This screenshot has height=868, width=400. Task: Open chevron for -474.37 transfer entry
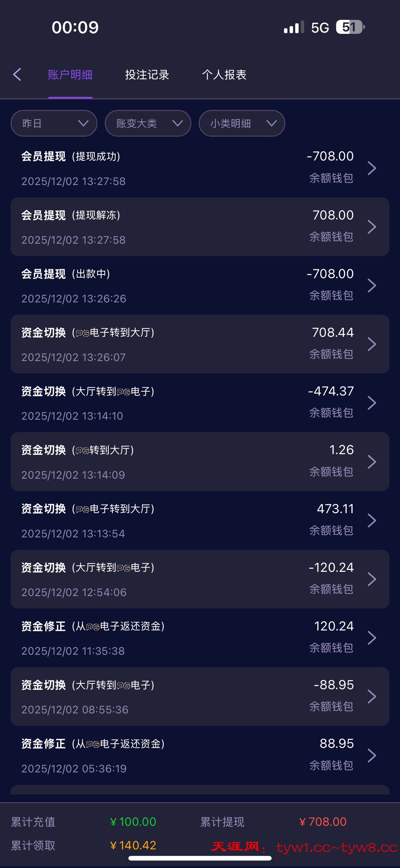pyautogui.click(x=372, y=403)
